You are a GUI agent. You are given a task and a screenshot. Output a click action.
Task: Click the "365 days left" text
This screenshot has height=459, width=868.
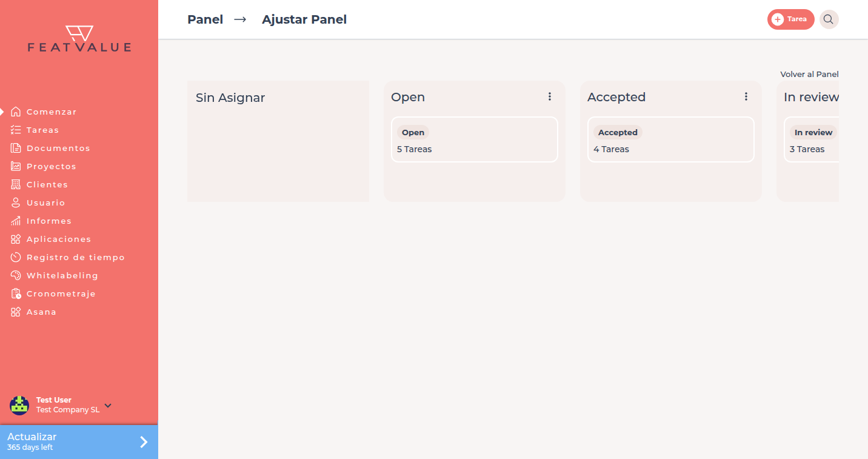pyautogui.click(x=30, y=447)
